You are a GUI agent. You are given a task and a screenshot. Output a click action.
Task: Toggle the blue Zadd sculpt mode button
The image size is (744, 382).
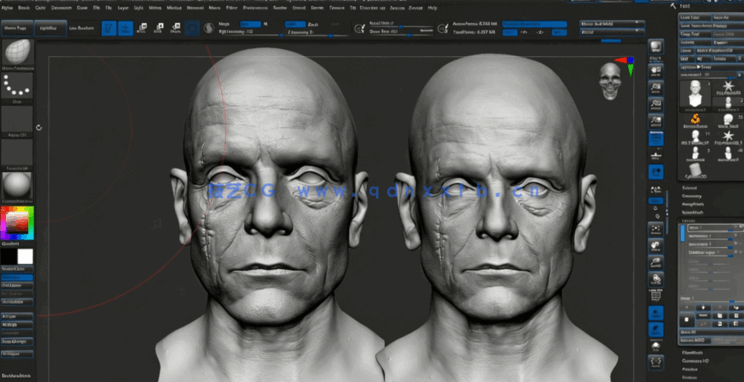295,24
